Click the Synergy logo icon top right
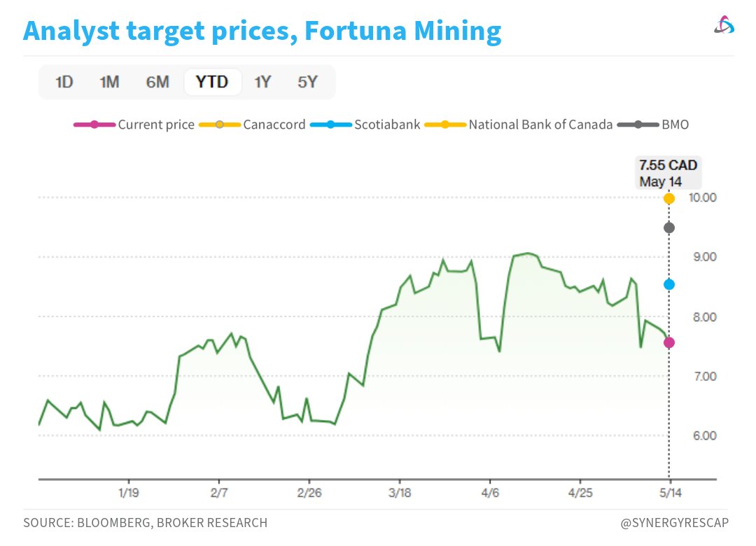This screenshot has height=546, width=756. click(724, 25)
